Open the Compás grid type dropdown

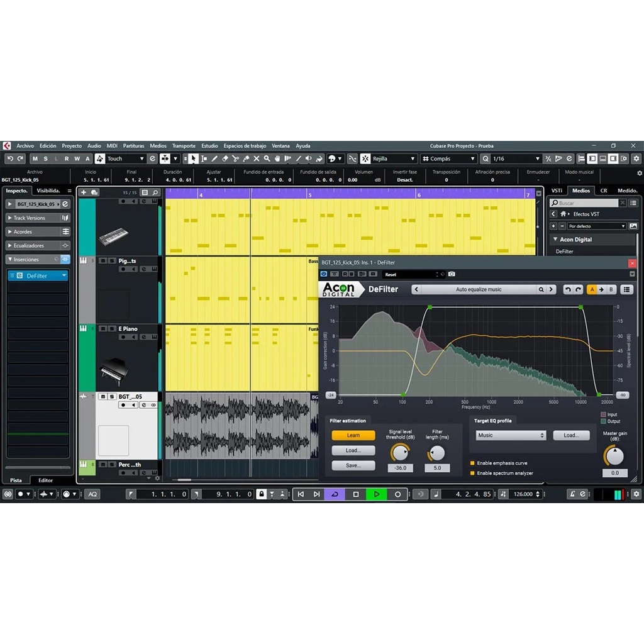[472, 158]
